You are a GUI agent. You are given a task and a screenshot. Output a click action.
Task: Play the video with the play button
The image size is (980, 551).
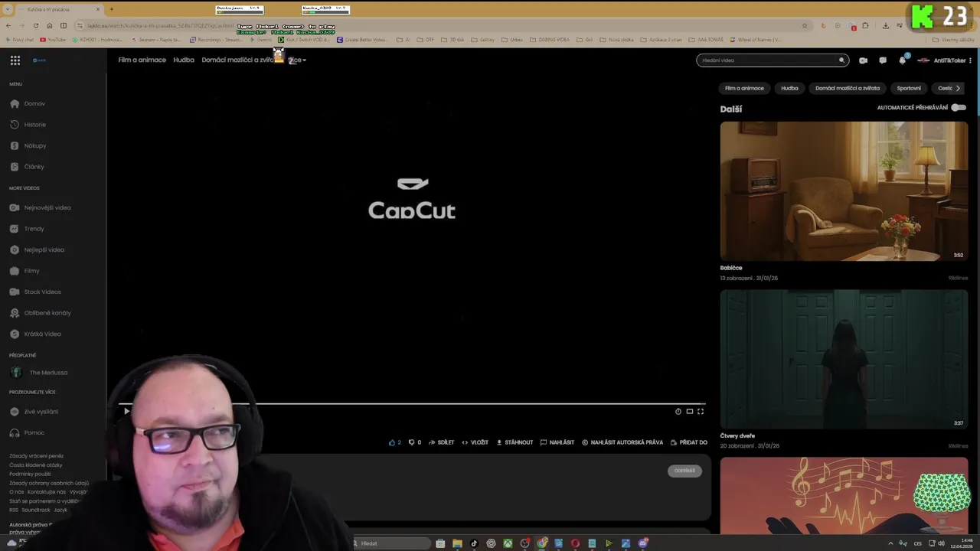(x=126, y=412)
